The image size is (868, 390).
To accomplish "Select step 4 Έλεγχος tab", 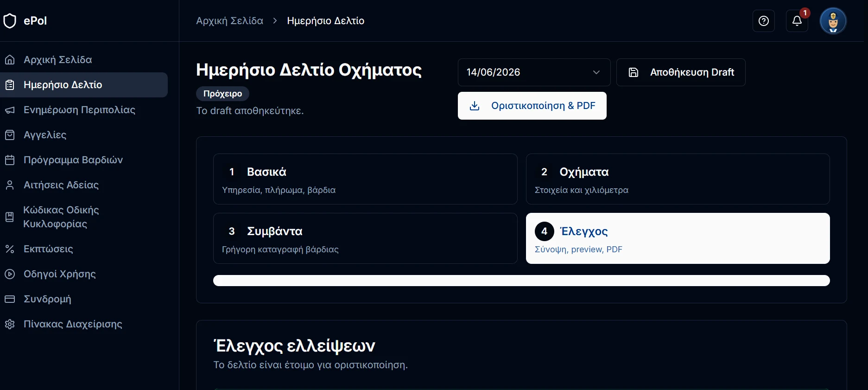I will [x=678, y=238].
